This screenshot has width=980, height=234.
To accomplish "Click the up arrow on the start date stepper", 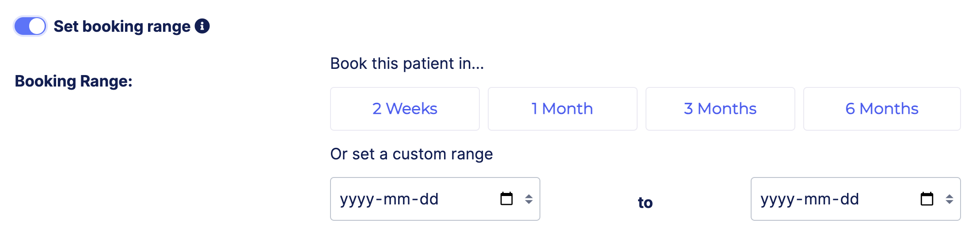I will [529, 196].
